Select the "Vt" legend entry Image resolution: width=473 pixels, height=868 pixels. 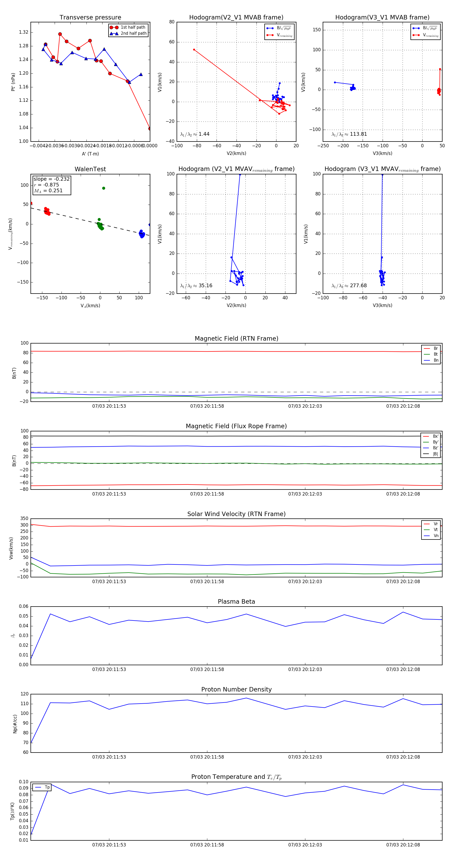431,530
